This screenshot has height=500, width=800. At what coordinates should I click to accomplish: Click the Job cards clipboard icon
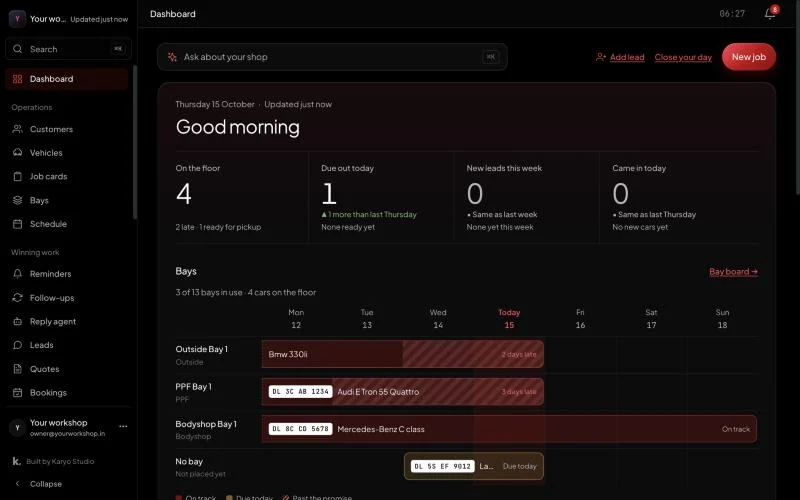pos(17,177)
